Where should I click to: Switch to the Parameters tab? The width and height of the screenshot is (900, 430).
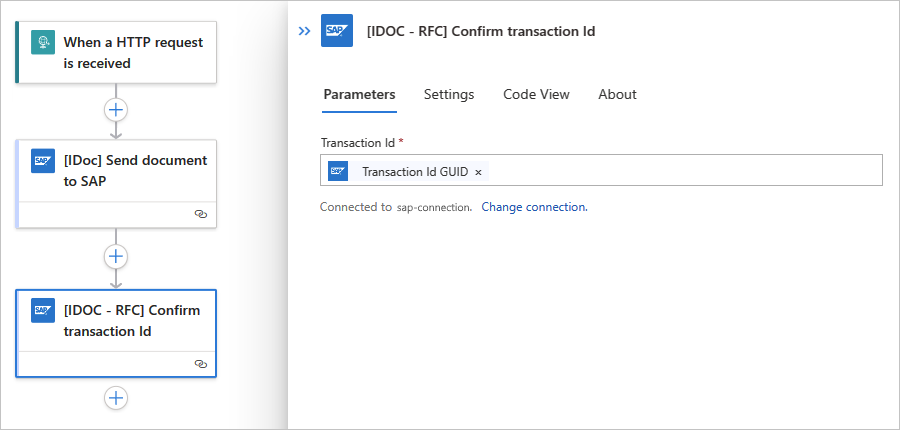point(359,94)
